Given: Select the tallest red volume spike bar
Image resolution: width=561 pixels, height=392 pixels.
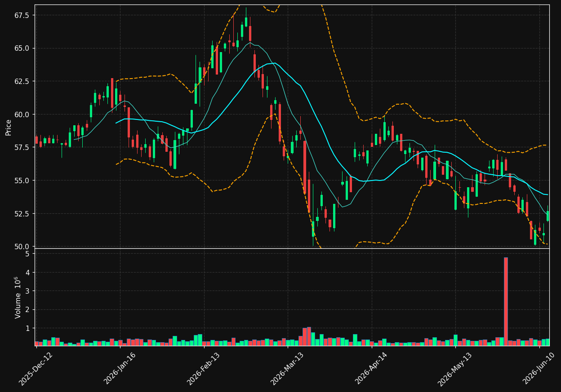Looking at the screenshot, I should pyautogui.click(x=506, y=301).
